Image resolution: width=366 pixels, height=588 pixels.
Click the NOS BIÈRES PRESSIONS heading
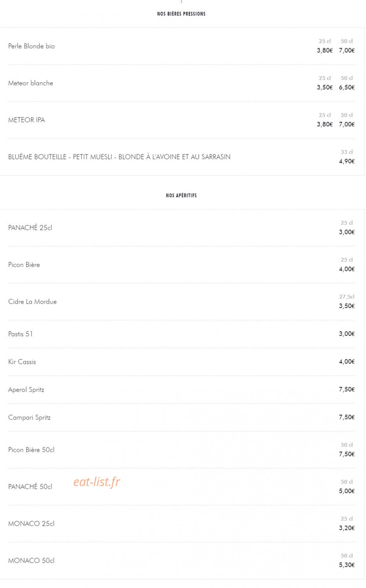181,14
